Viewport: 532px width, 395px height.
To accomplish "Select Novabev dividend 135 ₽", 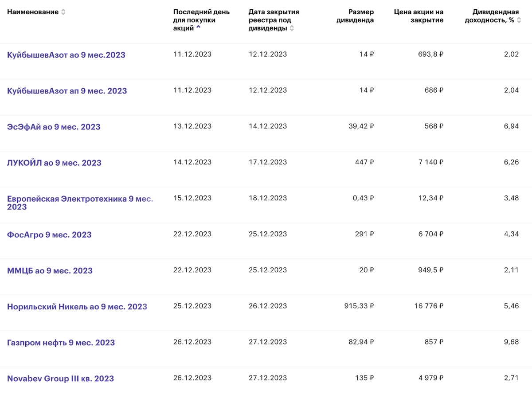I will tap(364, 378).
